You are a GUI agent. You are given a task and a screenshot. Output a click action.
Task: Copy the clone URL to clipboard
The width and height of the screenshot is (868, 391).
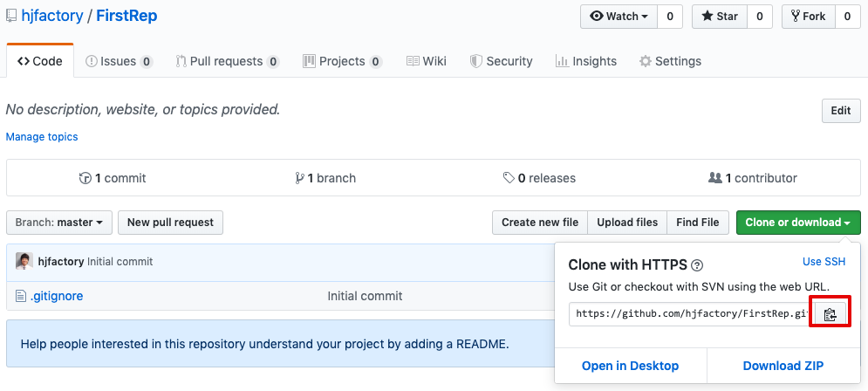click(830, 314)
